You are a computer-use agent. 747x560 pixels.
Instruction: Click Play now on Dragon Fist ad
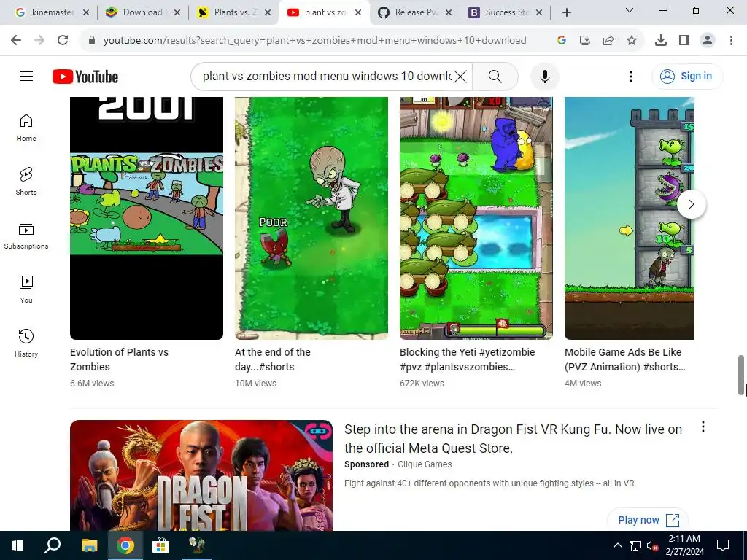648,520
